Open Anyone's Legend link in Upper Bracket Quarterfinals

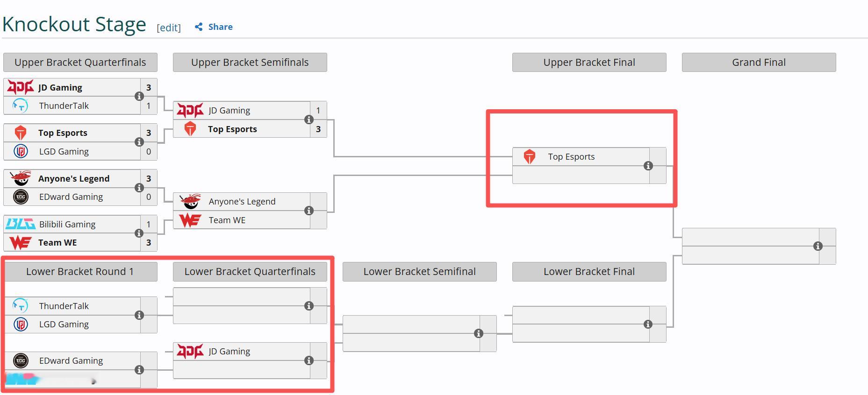click(x=74, y=178)
